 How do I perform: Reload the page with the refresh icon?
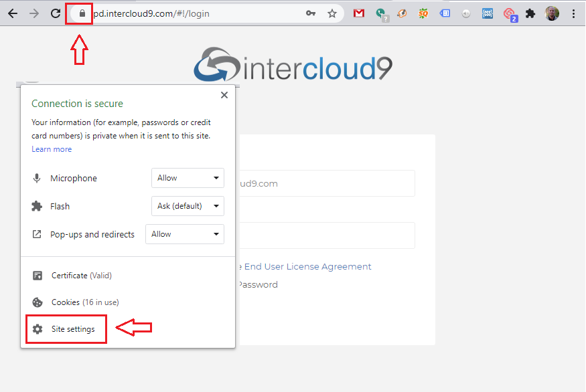pos(56,14)
